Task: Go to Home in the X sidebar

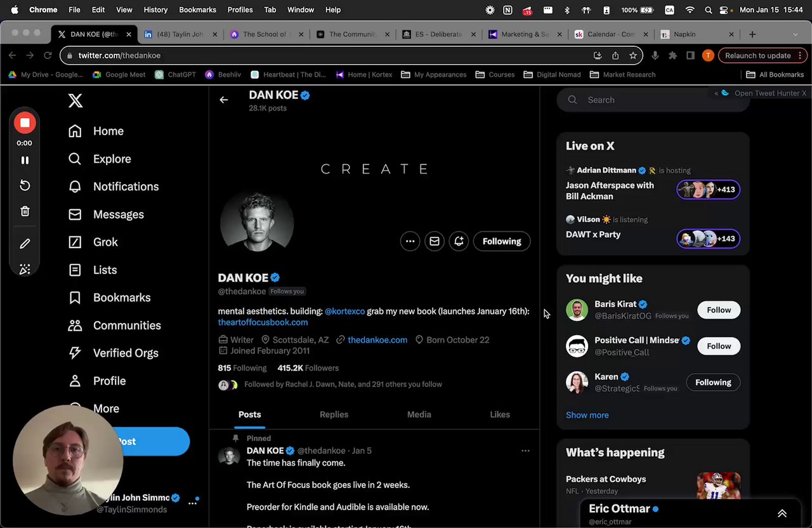Action: [x=96, y=131]
